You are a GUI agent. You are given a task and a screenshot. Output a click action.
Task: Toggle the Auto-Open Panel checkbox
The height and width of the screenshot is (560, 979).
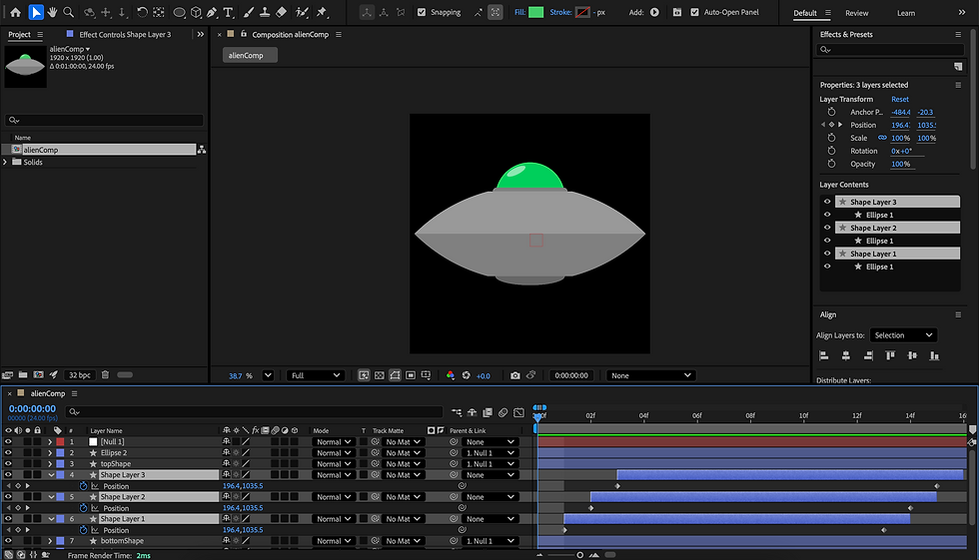pos(695,12)
